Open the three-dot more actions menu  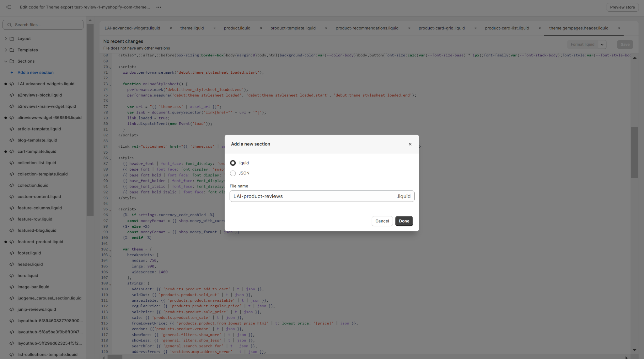pos(159,7)
